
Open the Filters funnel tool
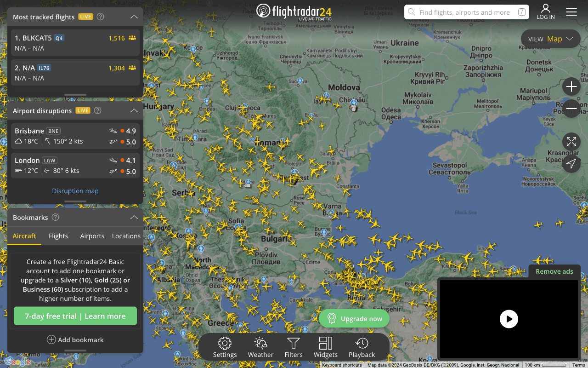293,347
